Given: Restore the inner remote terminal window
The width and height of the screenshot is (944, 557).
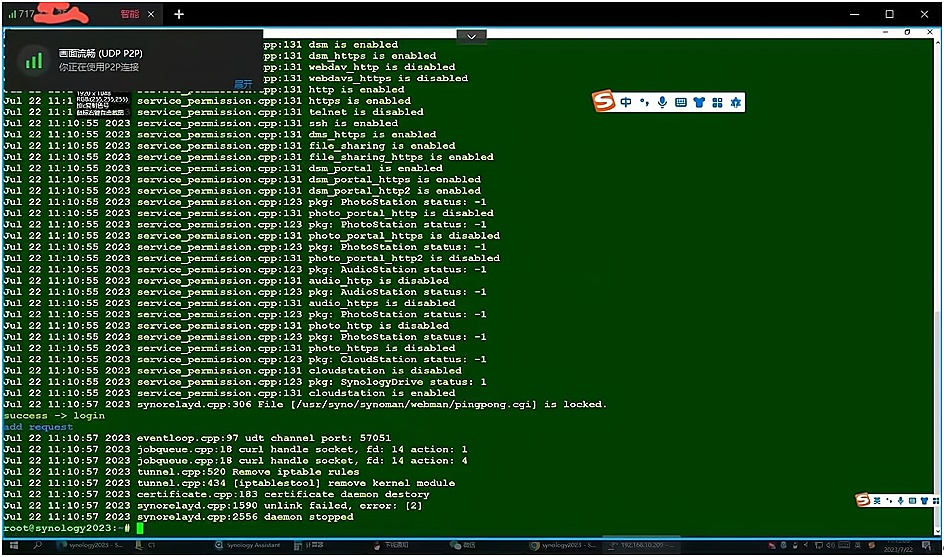Looking at the screenshot, I should [907, 32].
